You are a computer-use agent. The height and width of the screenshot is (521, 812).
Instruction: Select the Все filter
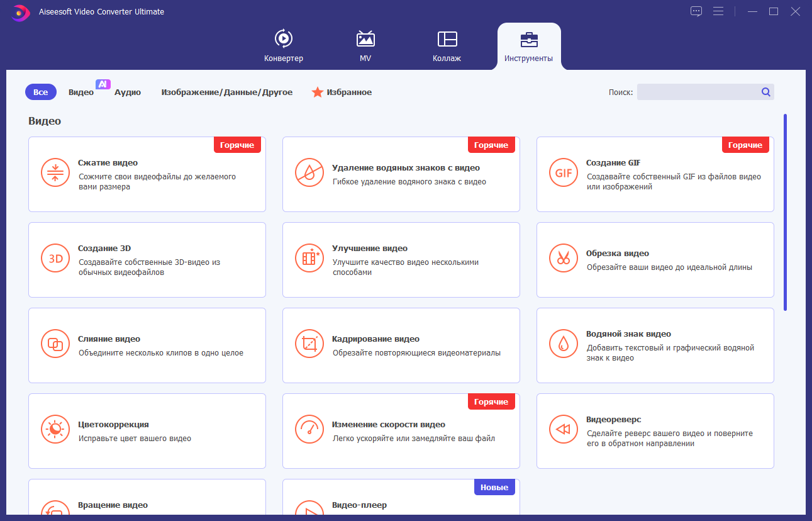(41, 92)
